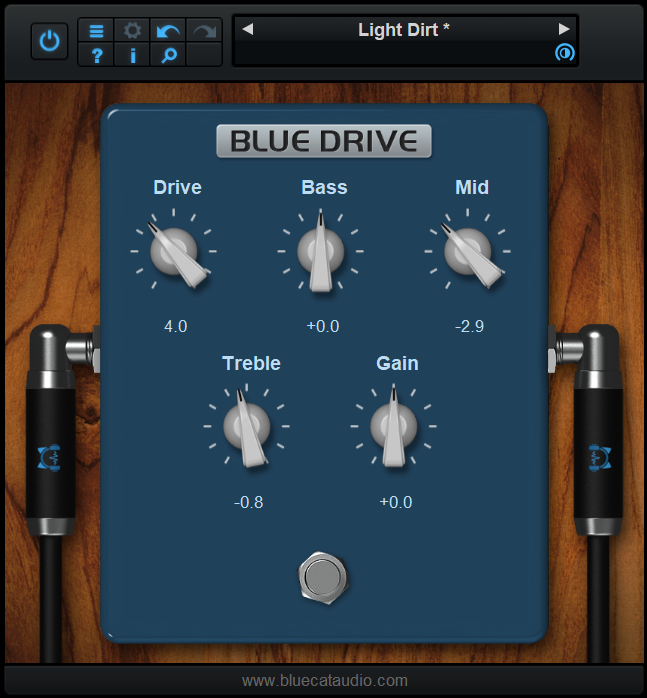
Task: Click the Gain label
Action: 397,363
